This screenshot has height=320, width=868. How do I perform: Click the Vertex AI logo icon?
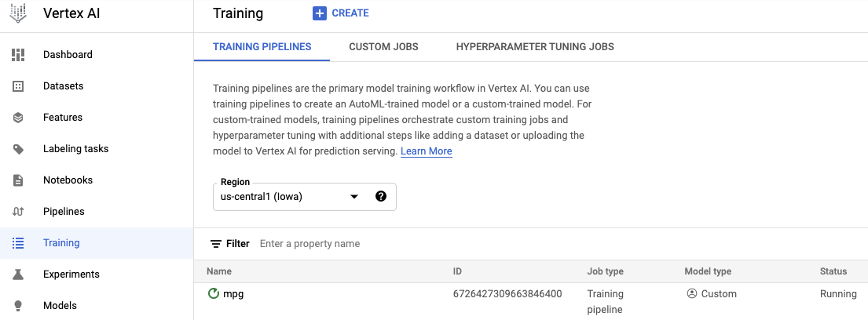tap(18, 13)
